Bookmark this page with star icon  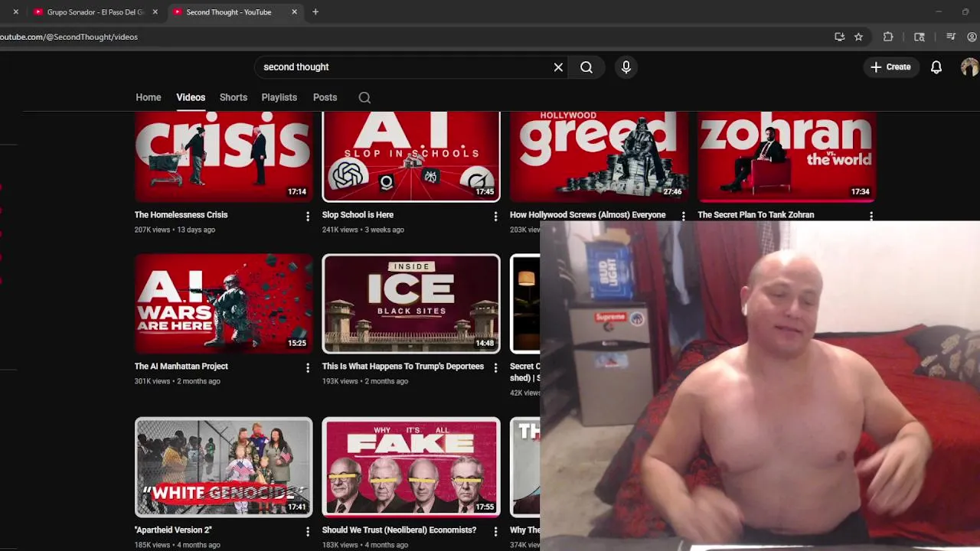(x=859, y=37)
